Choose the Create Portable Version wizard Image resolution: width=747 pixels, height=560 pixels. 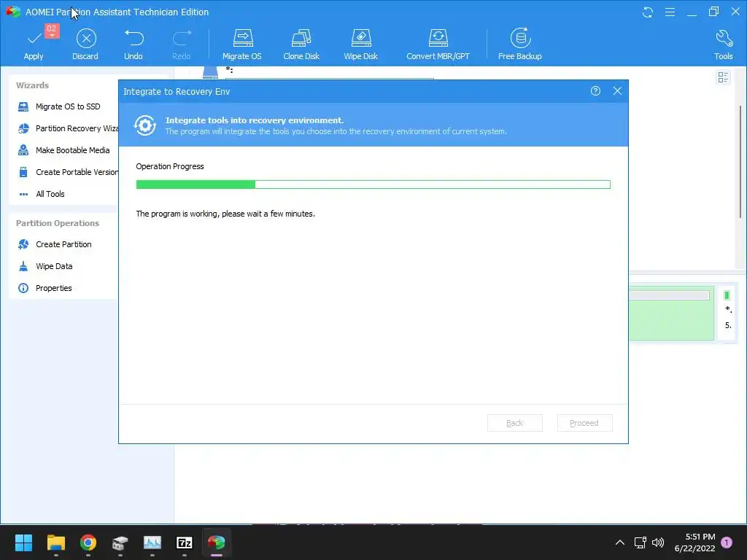coord(68,172)
